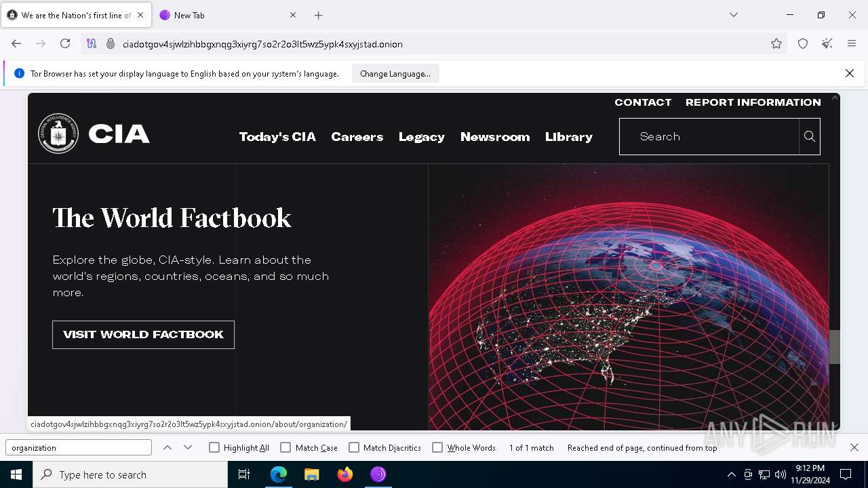The image size is (868, 488).
Task: Close the find bar
Action: [854, 447]
